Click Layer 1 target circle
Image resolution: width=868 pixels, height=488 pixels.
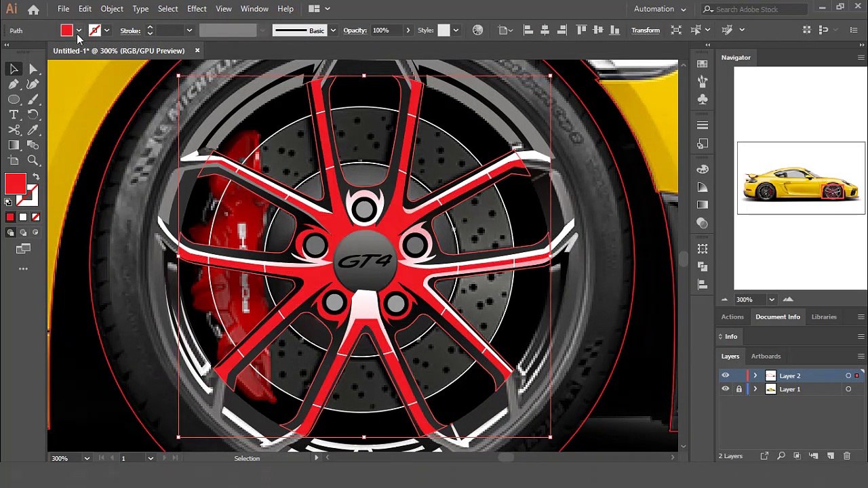pyautogui.click(x=848, y=389)
